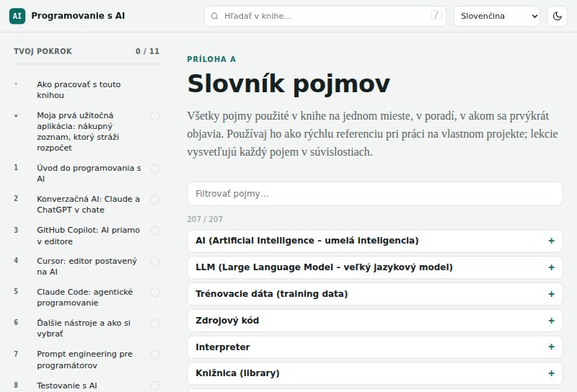Image resolution: width=577 pixels, height=392 pixels.
Task: Expand the Interpreter term
Action: [x=374, y=347]
